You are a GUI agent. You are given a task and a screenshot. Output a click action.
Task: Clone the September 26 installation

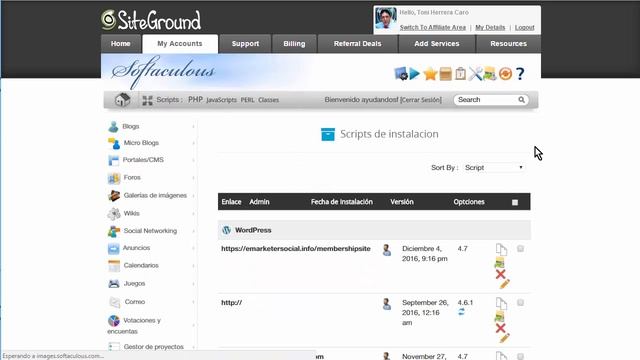pyautogui.click(x=501, y=303)
